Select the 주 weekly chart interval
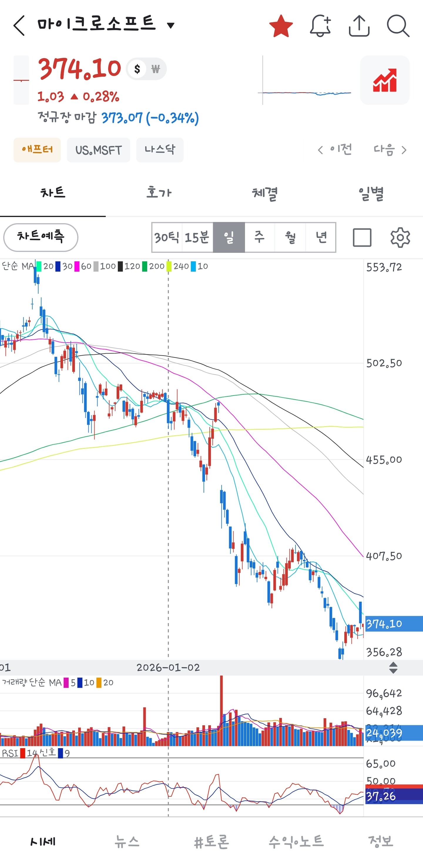 coord(260,237)
